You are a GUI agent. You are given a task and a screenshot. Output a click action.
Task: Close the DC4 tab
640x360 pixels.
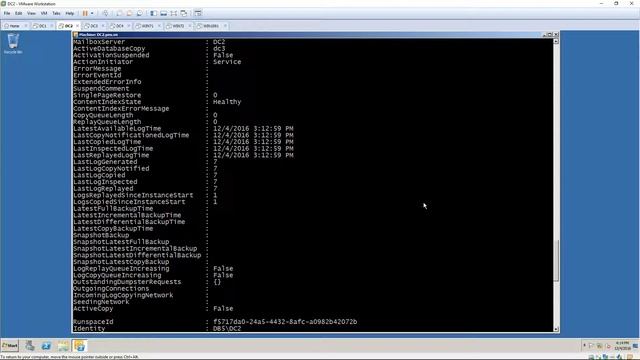(128, 26)
